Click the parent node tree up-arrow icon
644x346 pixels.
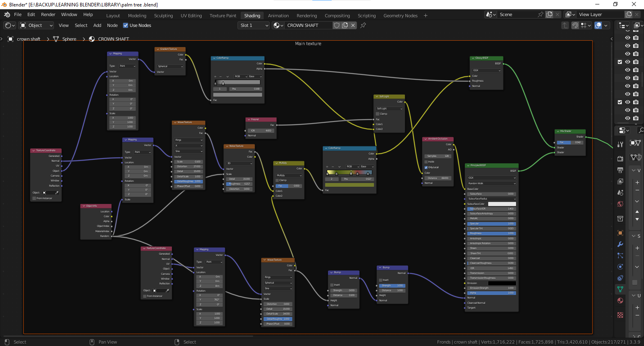(565, 25)
